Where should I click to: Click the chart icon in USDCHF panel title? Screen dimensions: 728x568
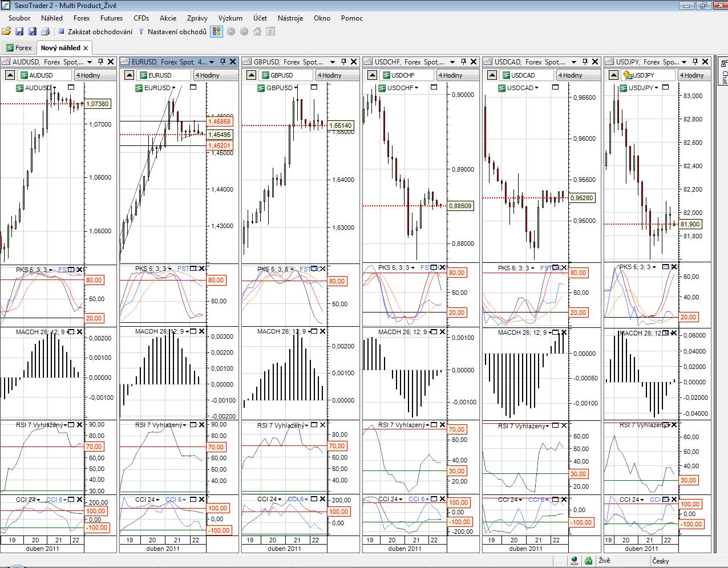click(x=368, y=62)
